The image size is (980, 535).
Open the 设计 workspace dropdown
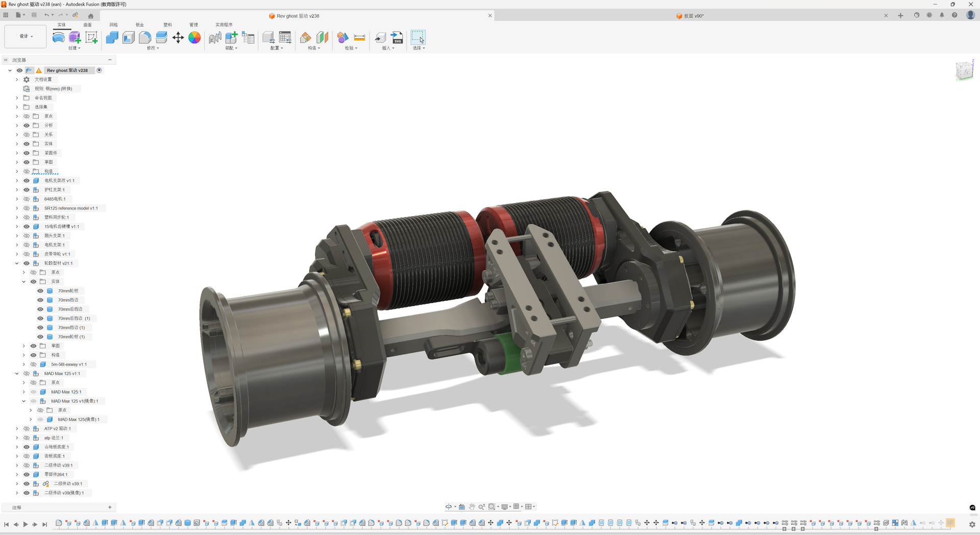26,36
